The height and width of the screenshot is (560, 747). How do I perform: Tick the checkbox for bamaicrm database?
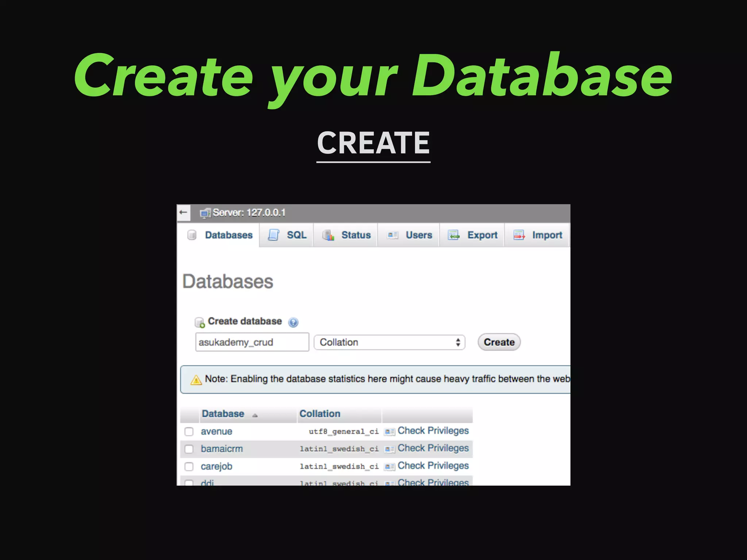click(x=189, y=449)
